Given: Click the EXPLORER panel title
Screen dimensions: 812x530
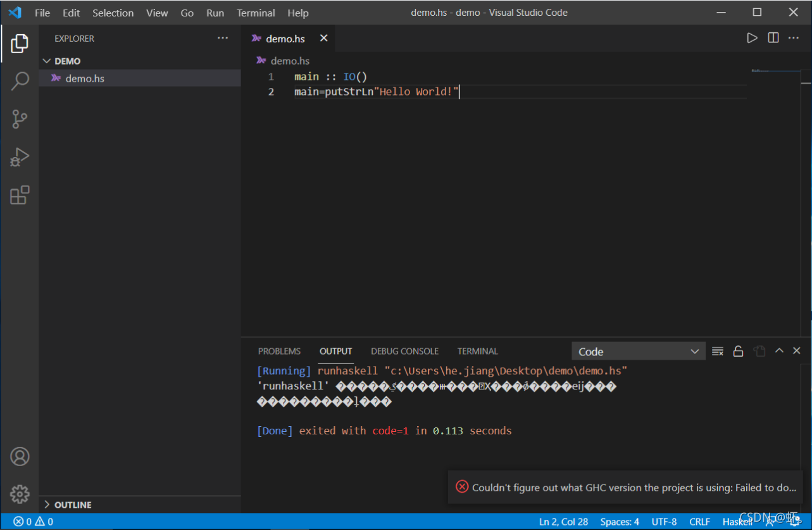Looking at the screenshot, I should (x=74, y=39).
